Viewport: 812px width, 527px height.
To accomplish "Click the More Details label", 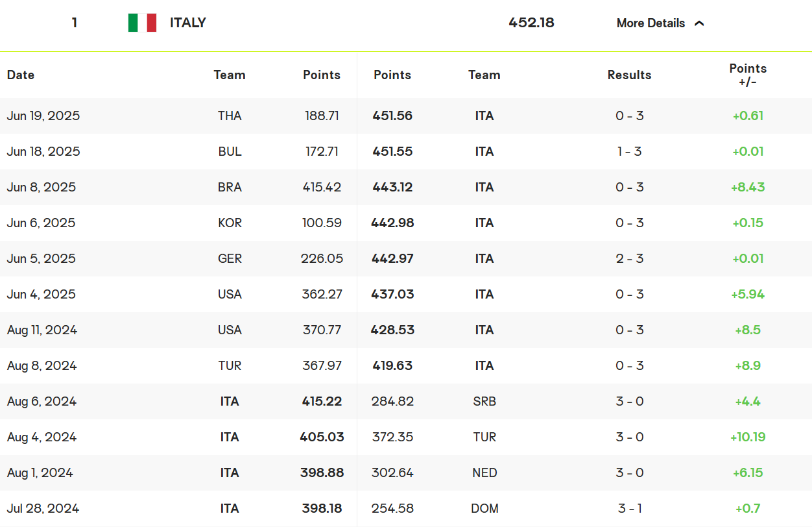I will click(x=651, y=23).
